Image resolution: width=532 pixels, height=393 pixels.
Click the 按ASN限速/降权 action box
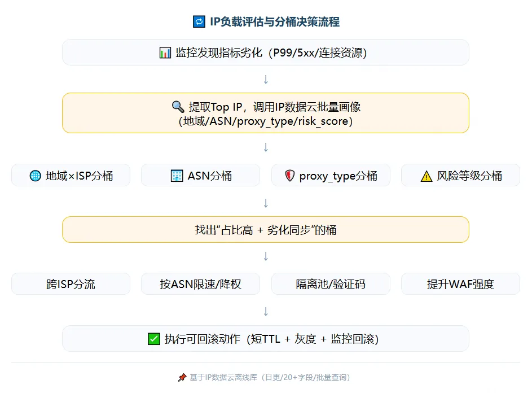tap(200, 284)
